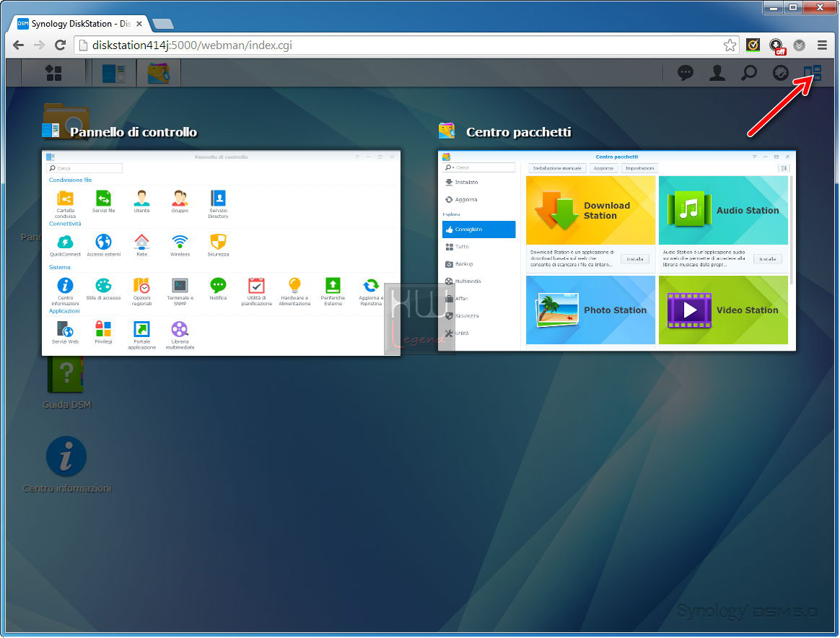
Task: Open the Download Station package banner
Action: [x=591, y=211]
